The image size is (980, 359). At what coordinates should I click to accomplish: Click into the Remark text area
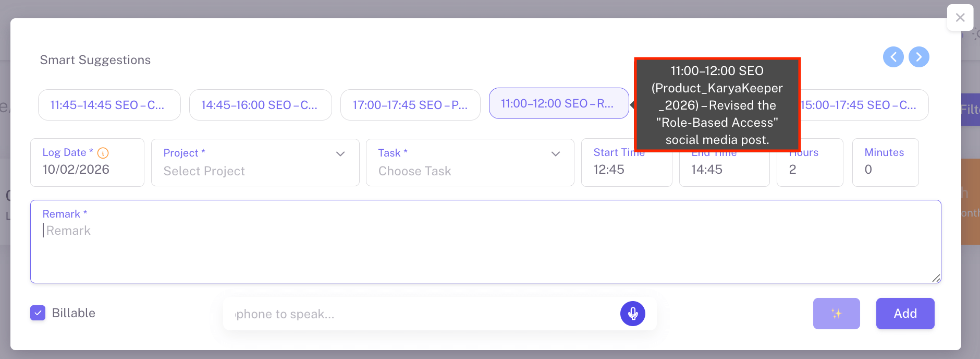point(485,250)
